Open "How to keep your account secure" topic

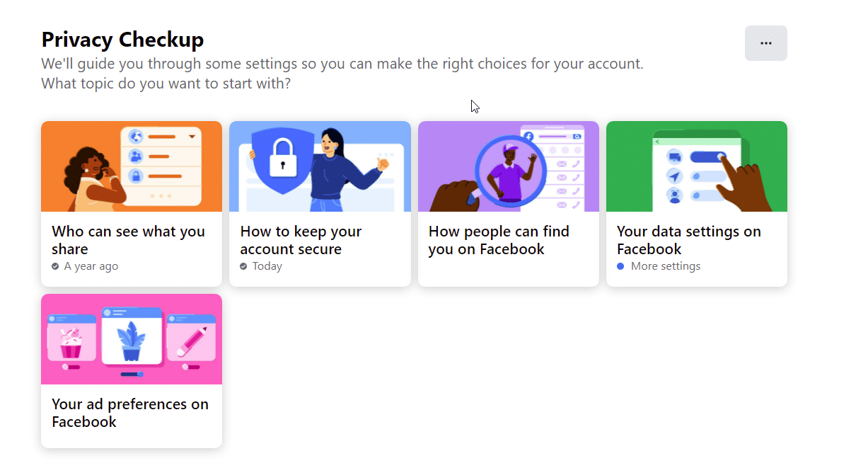point(301,240)
